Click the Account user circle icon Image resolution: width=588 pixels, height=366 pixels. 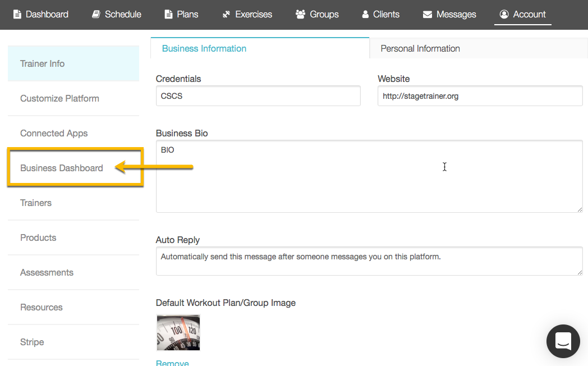[504, 14]
